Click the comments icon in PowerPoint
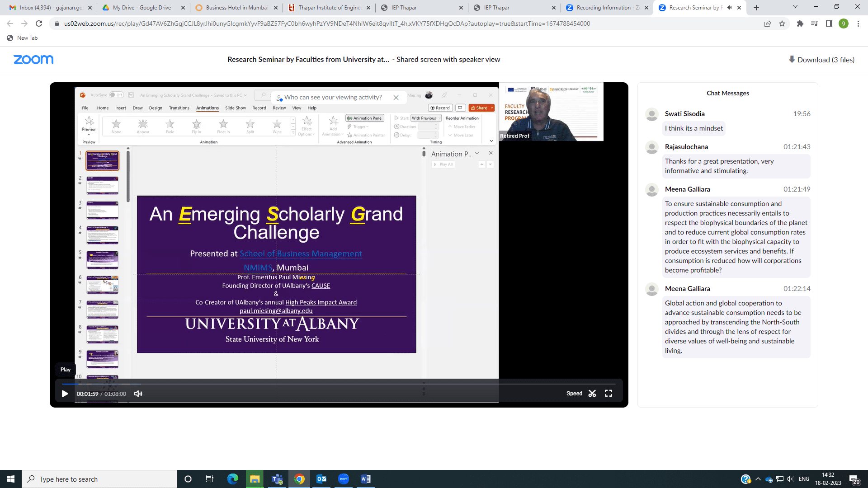 (x=460, y=108)
